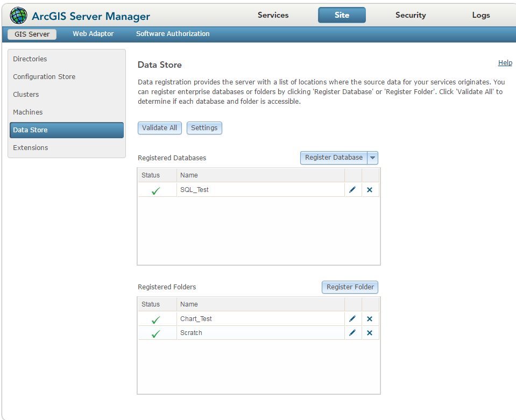
Task: Expand the Register Database dropdown arrow
Action: (x=372, y=158)
